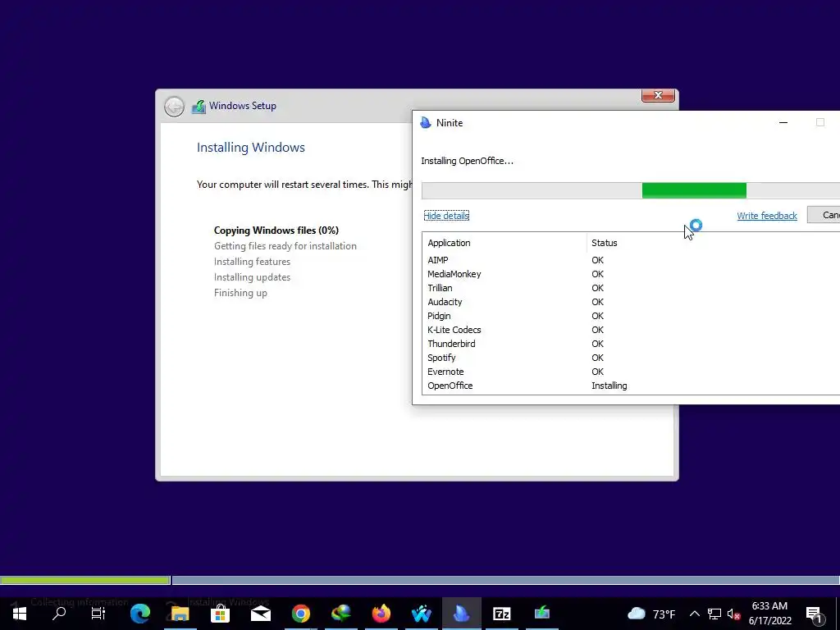Click Hide details link in Ninite

click(x=446, y=216)
